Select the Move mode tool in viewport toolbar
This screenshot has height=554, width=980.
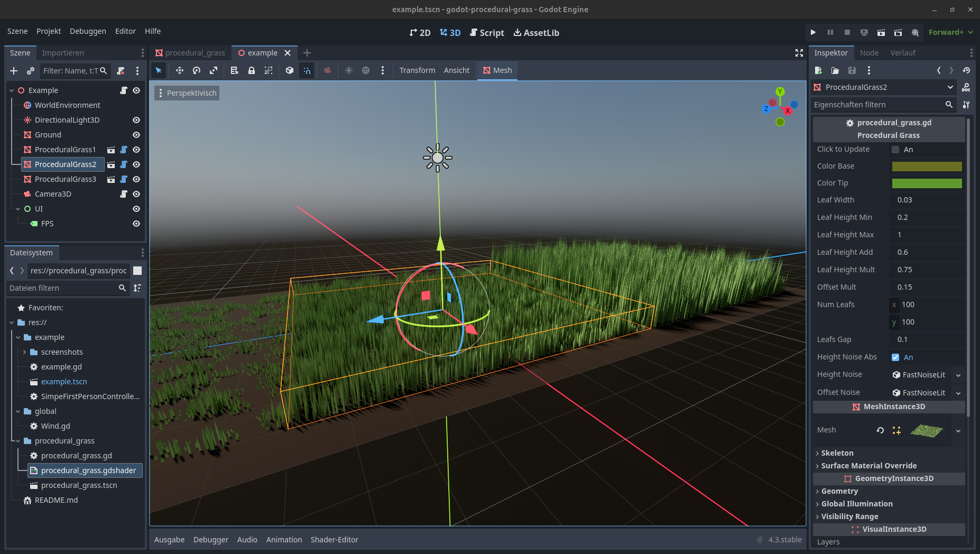[180, 70]
